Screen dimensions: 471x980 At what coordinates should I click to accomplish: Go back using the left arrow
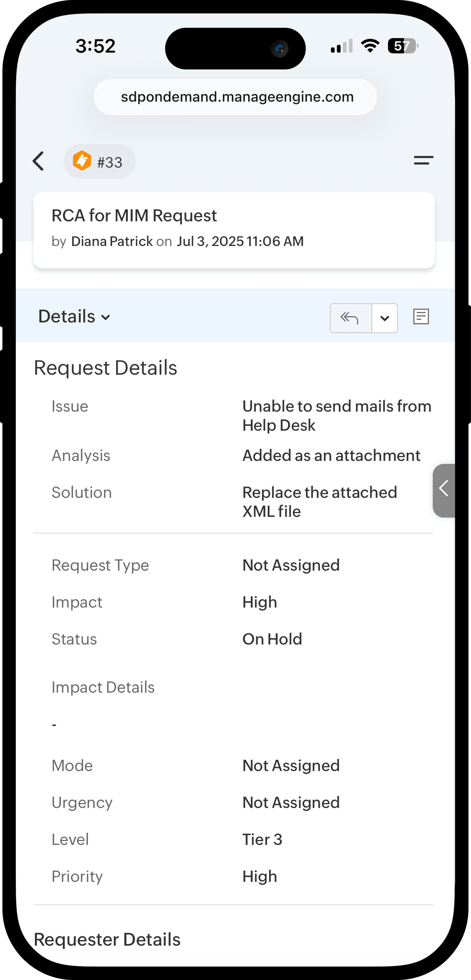coord(38,161)
